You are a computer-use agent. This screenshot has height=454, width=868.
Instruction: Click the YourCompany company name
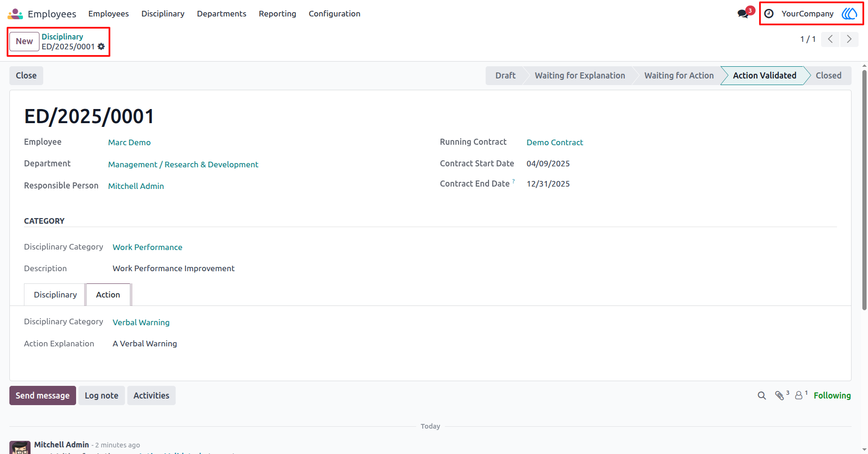pyautogui.click(x=807, y=14)
